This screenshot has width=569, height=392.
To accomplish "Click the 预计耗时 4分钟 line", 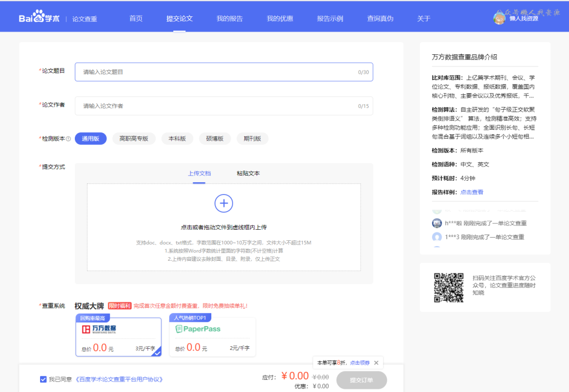I will pos(453,178).
